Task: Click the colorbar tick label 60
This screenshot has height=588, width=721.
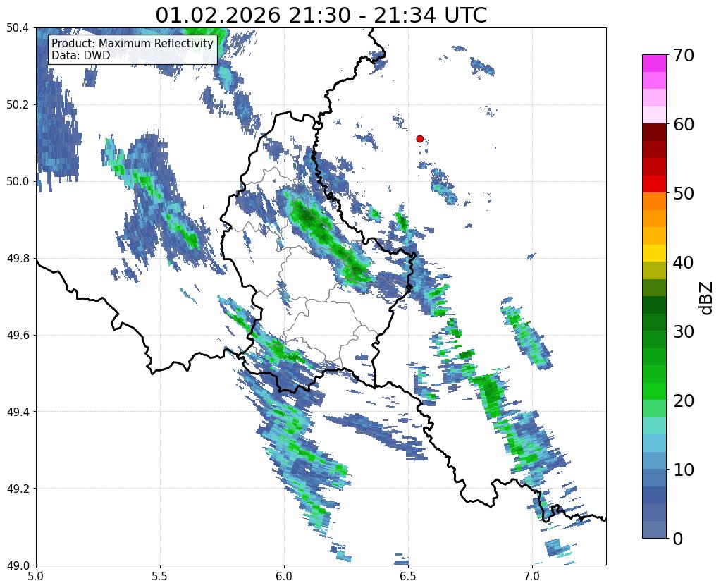Action: click(x=683, y=124)
